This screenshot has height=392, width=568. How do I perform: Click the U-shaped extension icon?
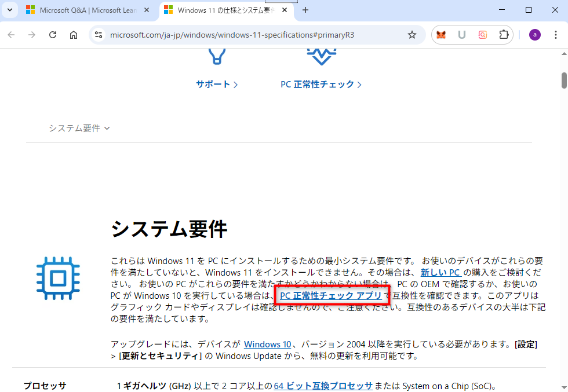point(462,35)
